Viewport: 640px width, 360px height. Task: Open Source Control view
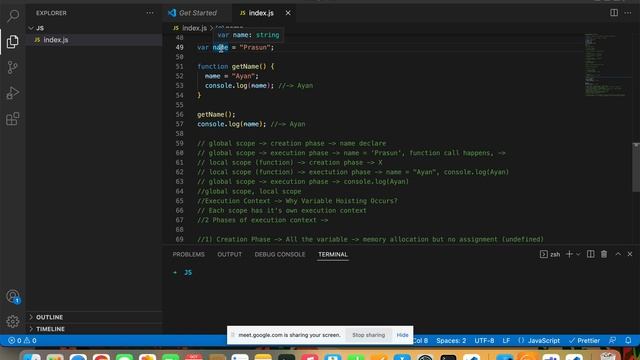pyautogui.click(x=13, y=67)
